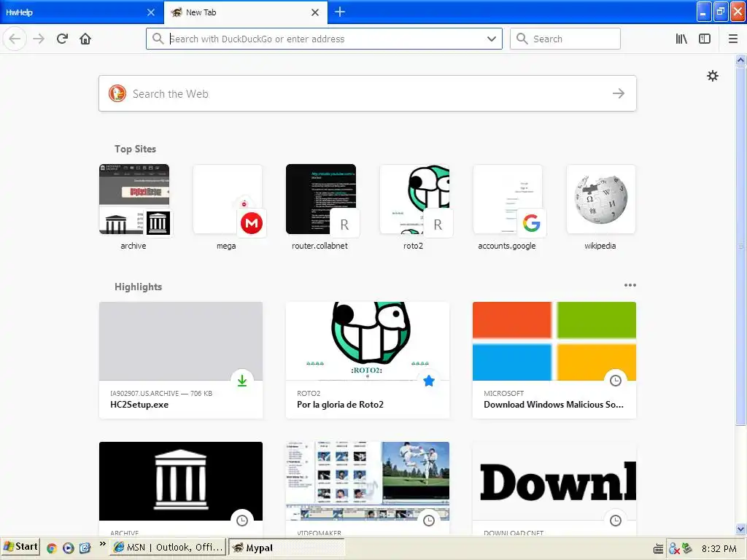Viewport: 747px width, 560px height.
Task: Open a new tab with plus button
Action: [x=340, y=12]
